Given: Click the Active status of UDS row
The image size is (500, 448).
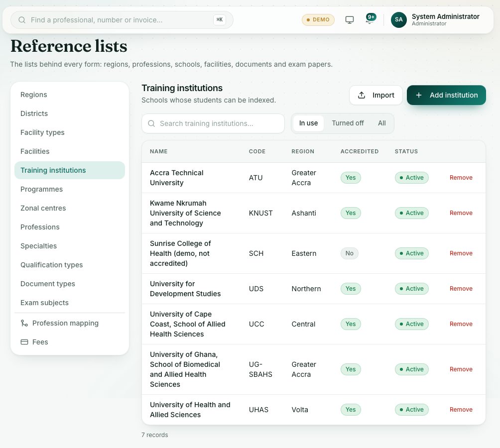Looking at the screenshot, I should coord(411,289).
